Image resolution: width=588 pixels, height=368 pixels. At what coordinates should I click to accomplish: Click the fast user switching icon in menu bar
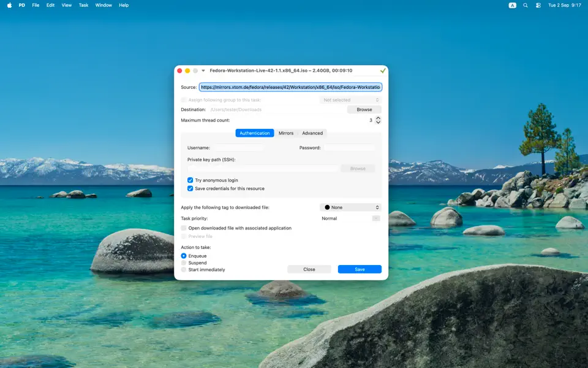coord(538,5)
